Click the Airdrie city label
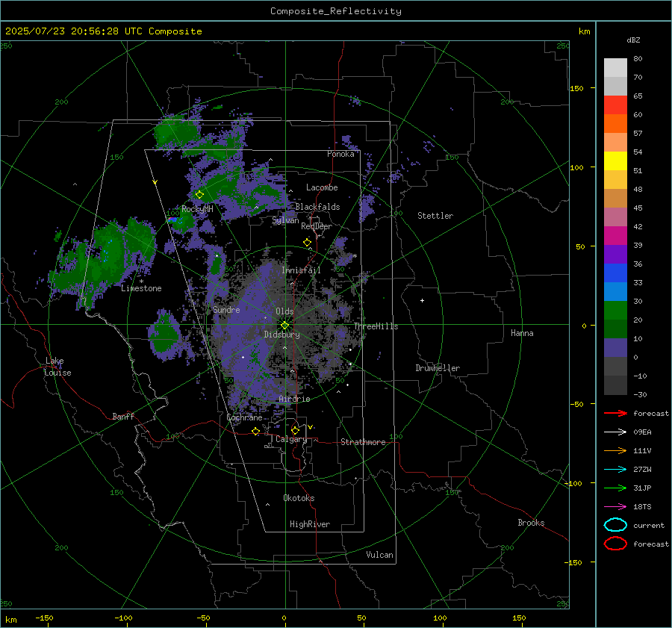672x628 pixels. [x=294, y=399]
